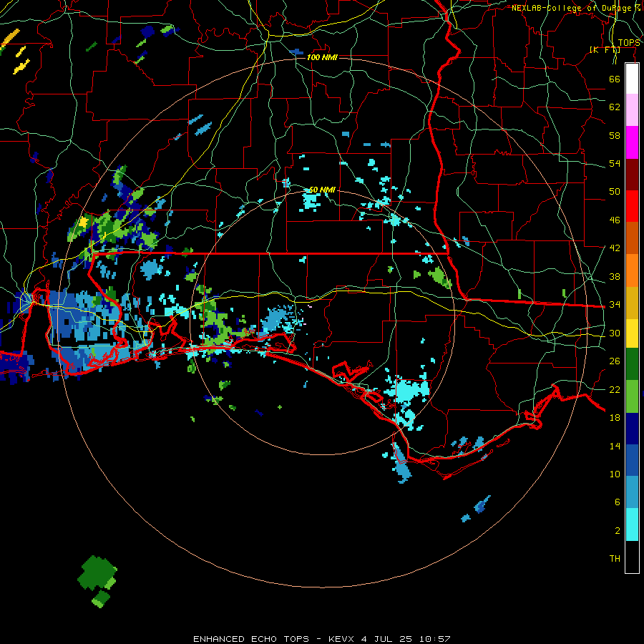Screen dimensions: 644x644
Task: Select the "58" legend value
Action: 615,135
